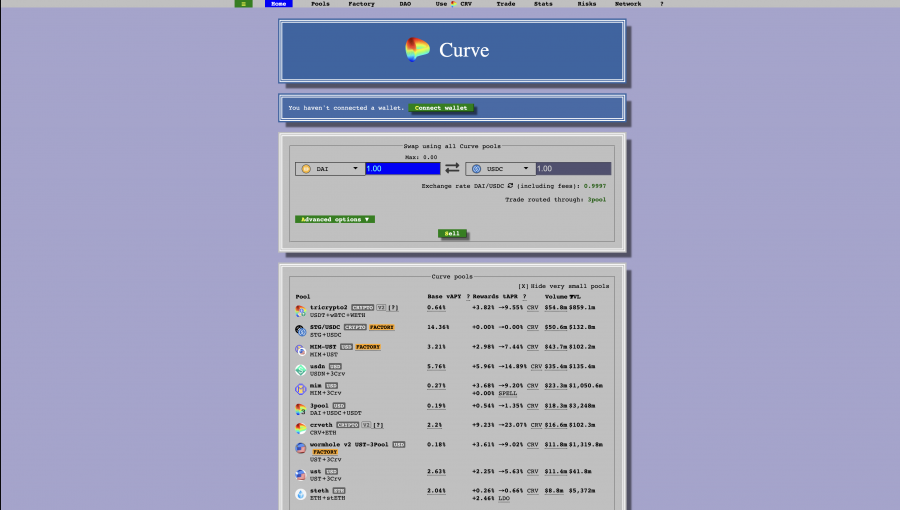
Task: Open the USDC destination token dropdown
Action: coord(501,169)
